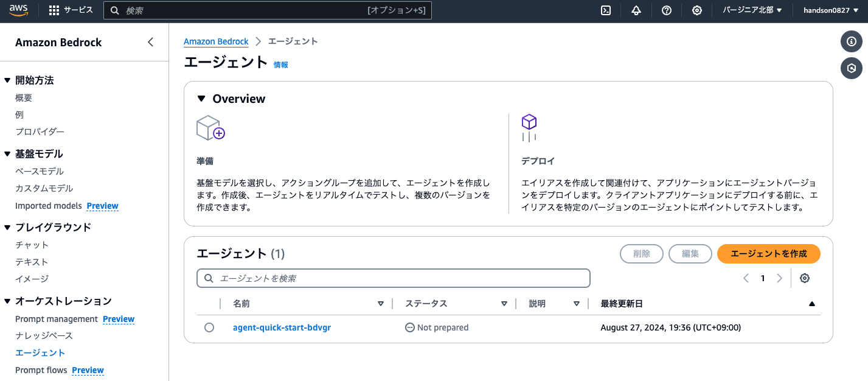Go to next agents page

779,278
